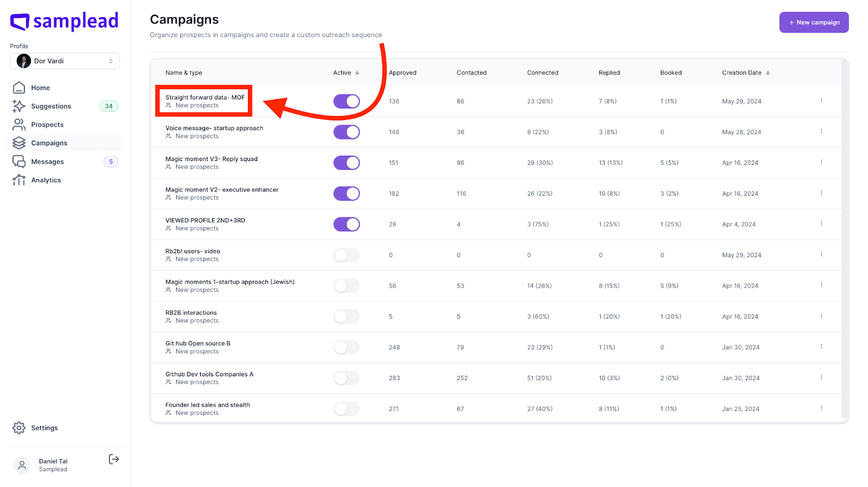Open the Dor Vardi profile dropdown
The image size is (868, 487).
tap(65, 61)
